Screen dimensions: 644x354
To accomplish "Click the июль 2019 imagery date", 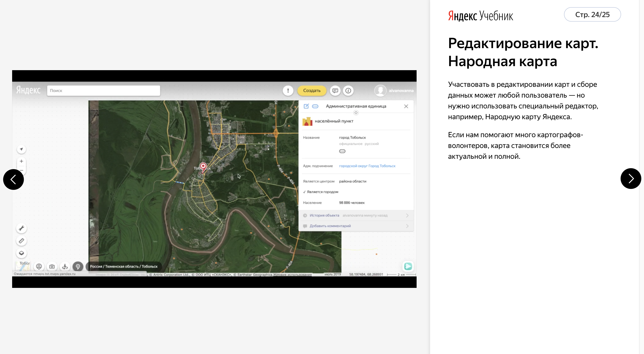I will (x=333, y=274).
